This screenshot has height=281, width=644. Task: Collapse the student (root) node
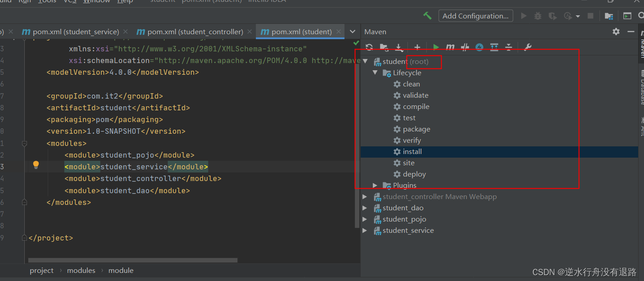(x=365, y=61)
